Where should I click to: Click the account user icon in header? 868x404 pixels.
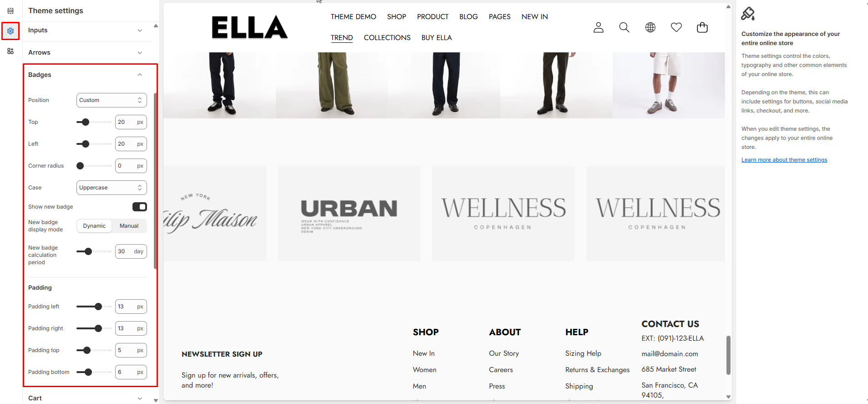tap(599, 28)
